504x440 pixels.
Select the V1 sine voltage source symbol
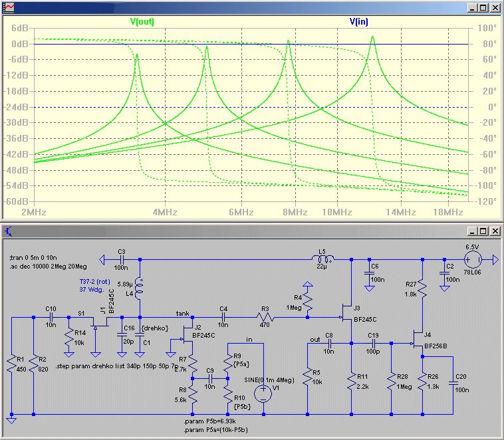click(264, 392)
